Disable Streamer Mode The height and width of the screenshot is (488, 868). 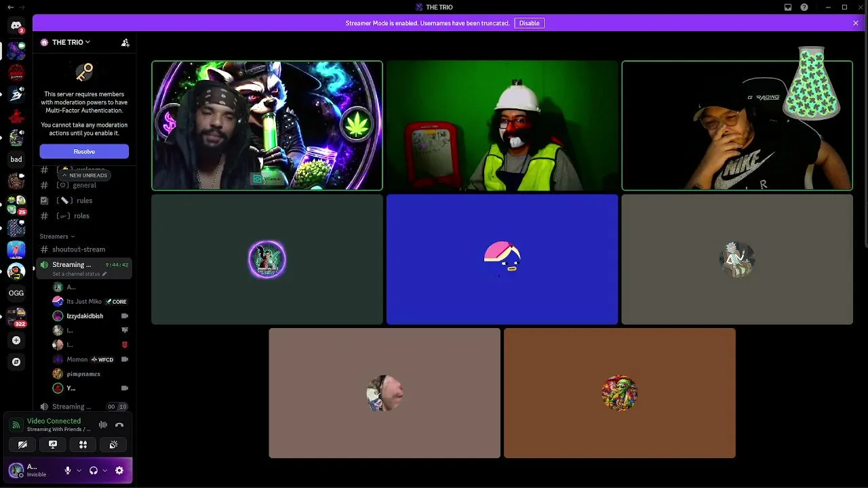pos(529,23)
